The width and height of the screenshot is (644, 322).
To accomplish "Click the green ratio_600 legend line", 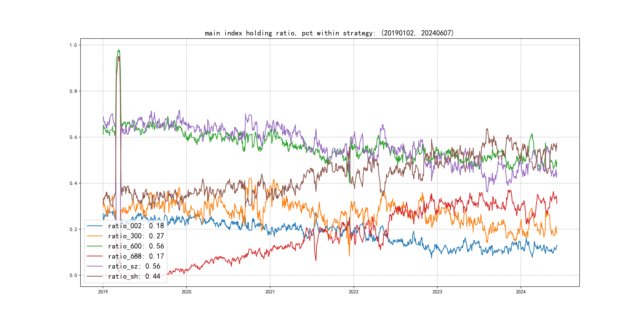I will [x=95, y=246].
